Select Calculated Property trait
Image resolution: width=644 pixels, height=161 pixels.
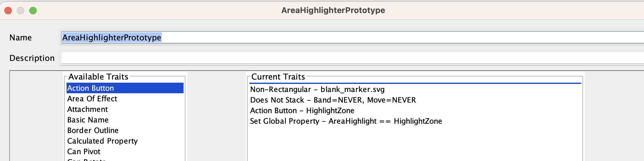(125, 141)
